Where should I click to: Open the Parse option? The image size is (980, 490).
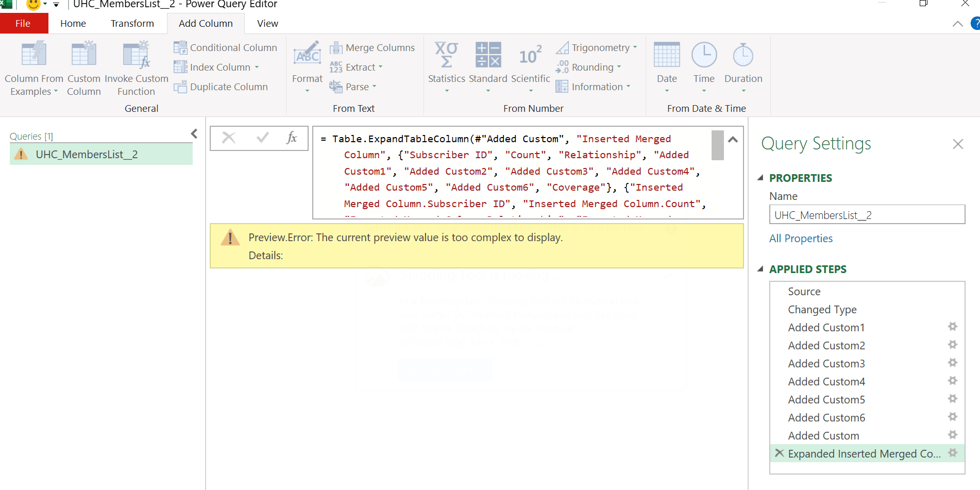point(353,87)
